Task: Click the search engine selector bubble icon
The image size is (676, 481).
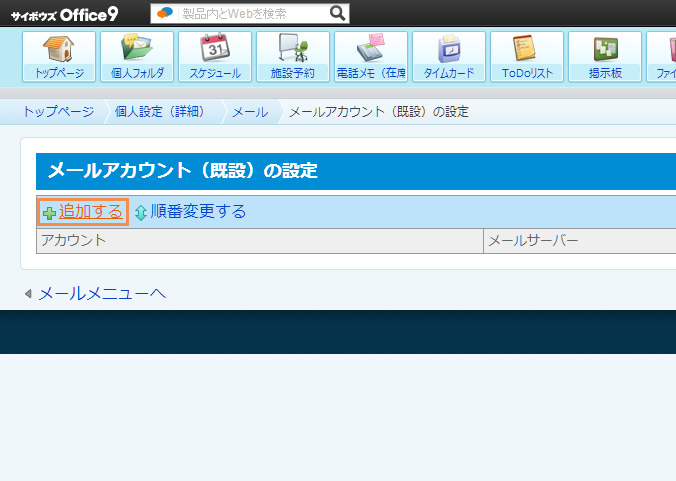Action: click(x=165, y=13)
